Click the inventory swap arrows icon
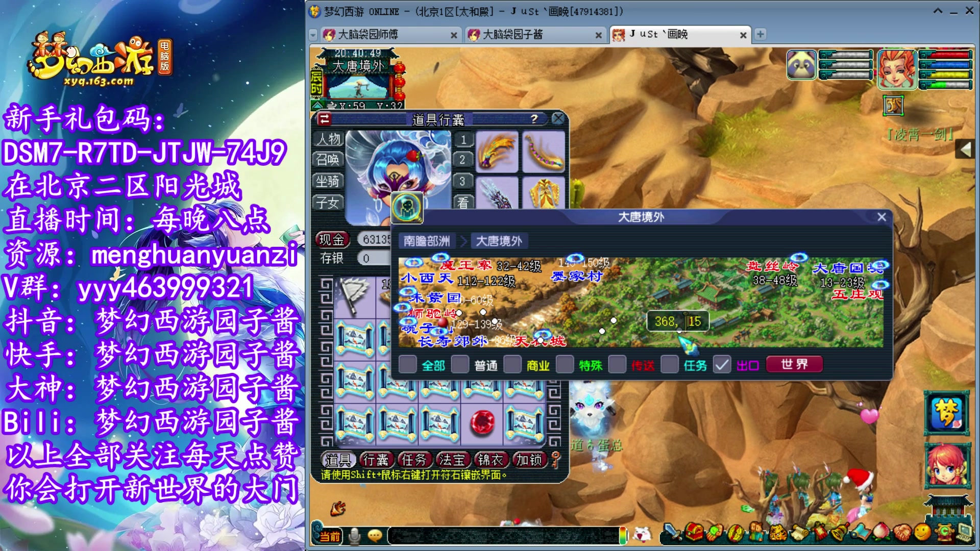Image resolution: width=980 pixels, height=551 pixels. click(x=325, y=119)
